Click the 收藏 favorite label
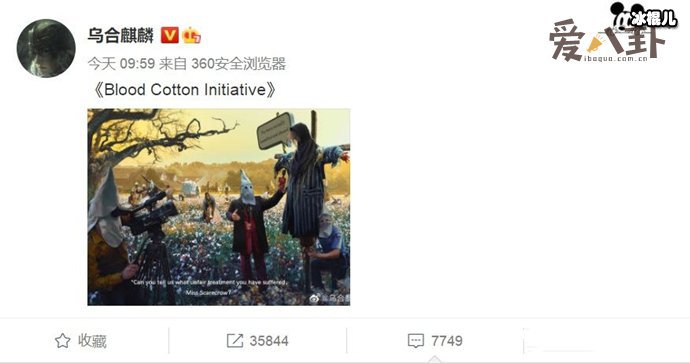690x363 pixels. [92, 341]
